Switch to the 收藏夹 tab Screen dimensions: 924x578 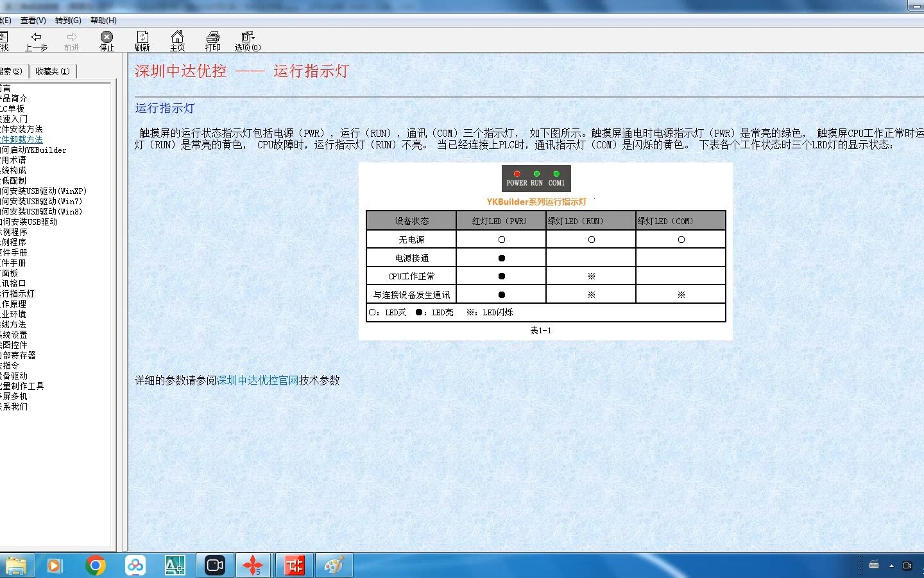pos(53,71)
